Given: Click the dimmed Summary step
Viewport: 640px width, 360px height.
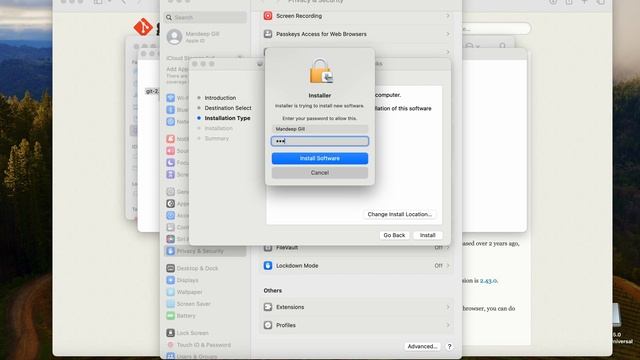Looking at the screenshot, I should [216, 138].
